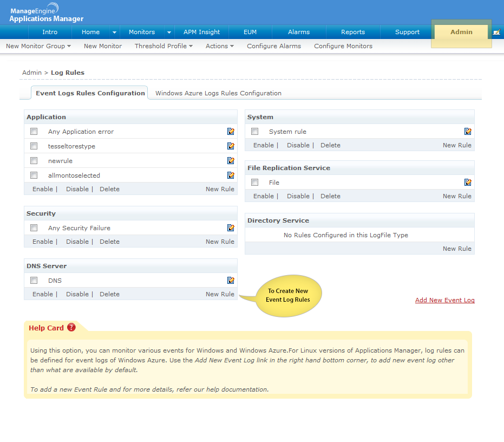Image resolution: width=504 pixels, height=442 pixels.
Task: Check the System rule checkbox
Action: coord(254,131)
